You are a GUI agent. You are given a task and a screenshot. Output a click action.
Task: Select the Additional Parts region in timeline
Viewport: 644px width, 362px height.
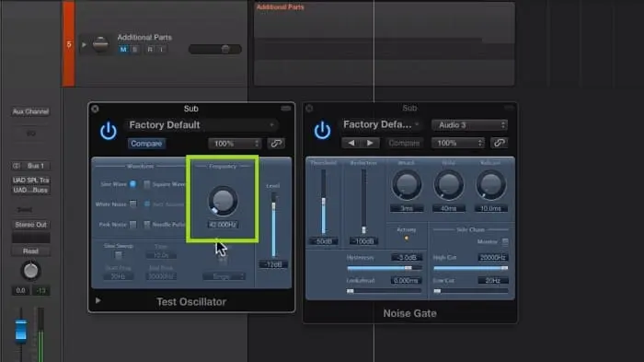point(384,44)
